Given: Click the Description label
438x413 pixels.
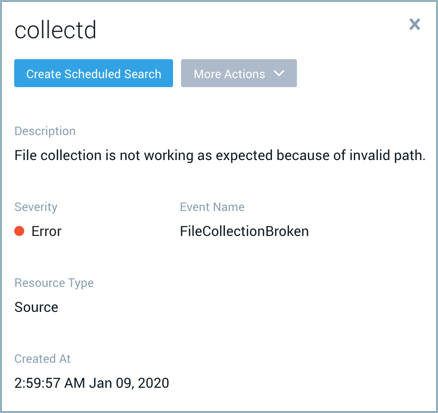Looking at the screenshot, I should click(x=45, y=131).
